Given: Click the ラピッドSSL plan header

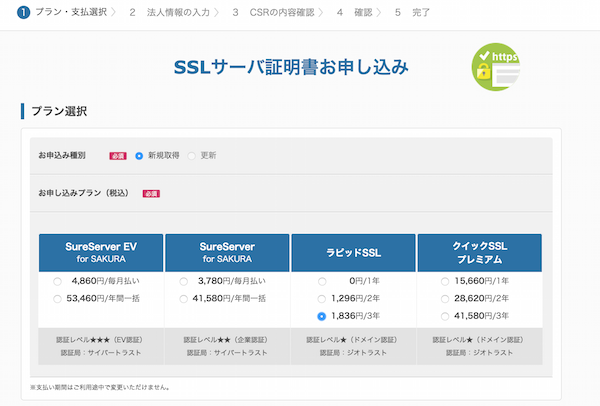Looking at the screenshot, I should (354, 253).
